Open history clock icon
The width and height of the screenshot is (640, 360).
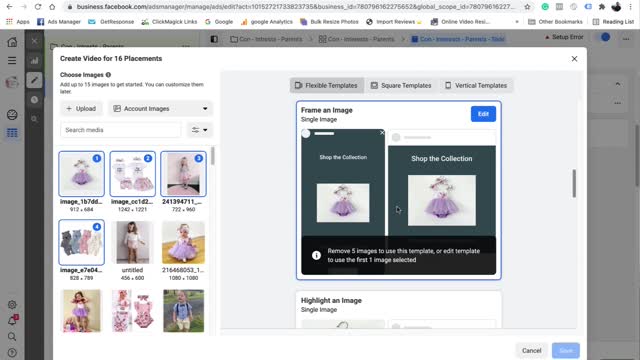pyautogui.click(x=34, y=100)
